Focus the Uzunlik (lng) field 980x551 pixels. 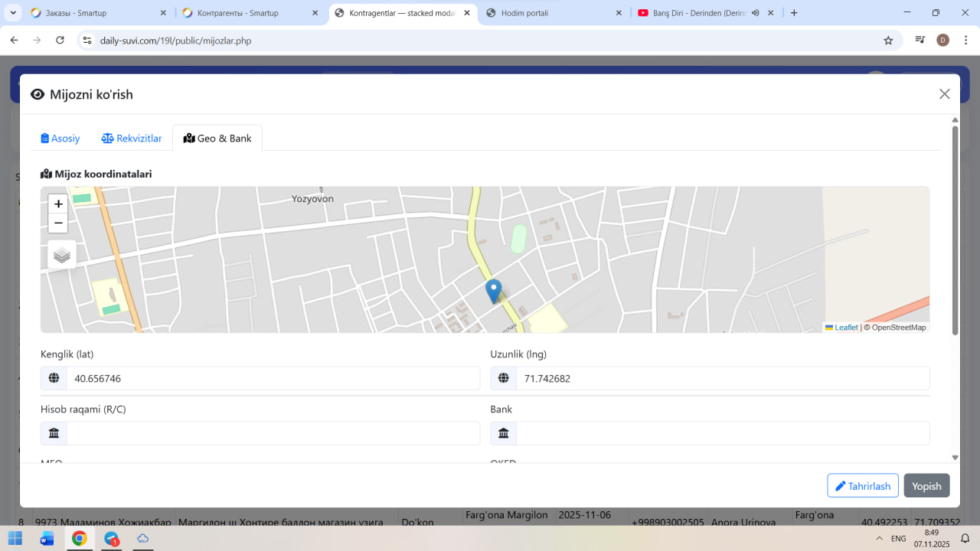click(722, 379)
